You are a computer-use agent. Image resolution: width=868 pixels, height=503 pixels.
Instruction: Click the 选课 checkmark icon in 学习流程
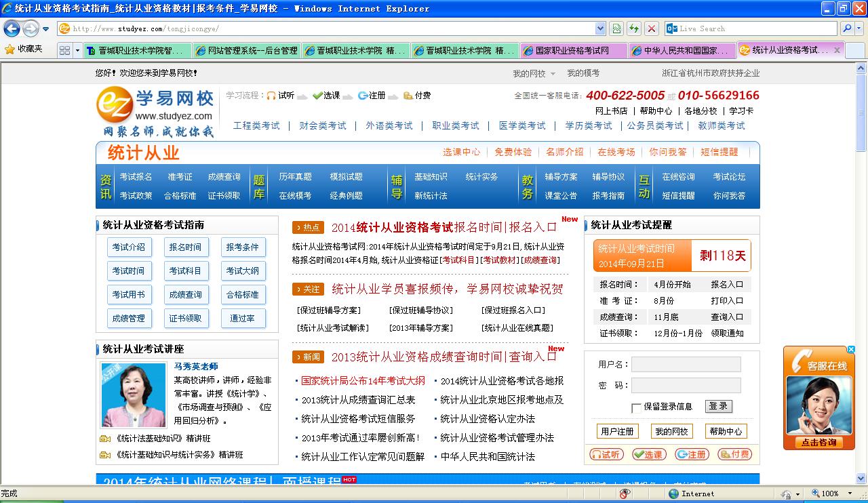tap(317, 96)
